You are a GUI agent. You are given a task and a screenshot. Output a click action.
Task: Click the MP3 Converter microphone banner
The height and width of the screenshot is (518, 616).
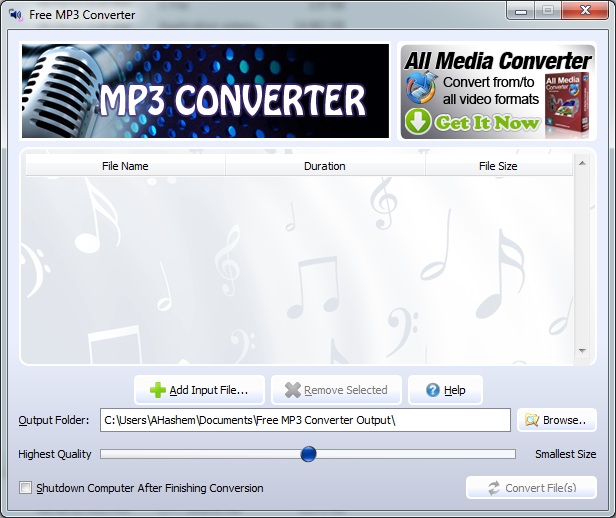[x=204, y=91]
